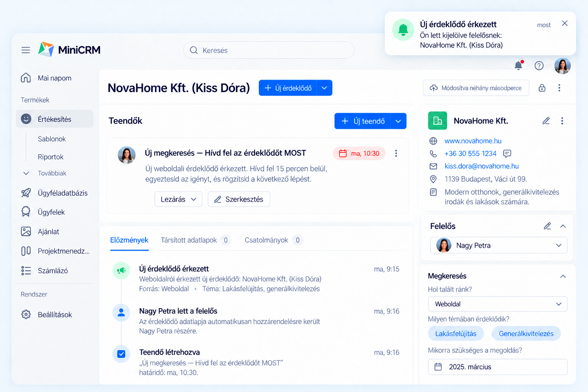Switch to the Előzmények tab
The height and width of the screenshot is (392, 588).
129,240
